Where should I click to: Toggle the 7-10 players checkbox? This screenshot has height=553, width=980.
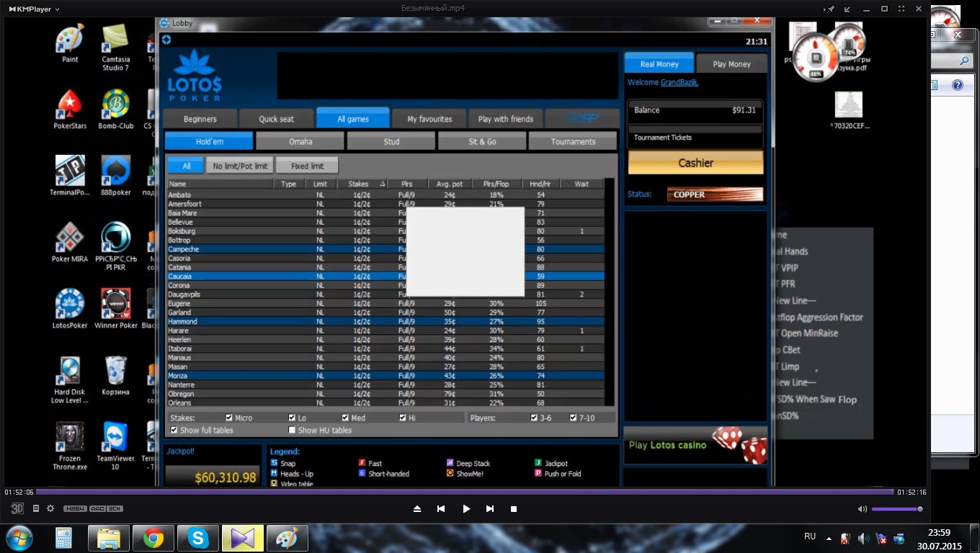(x=573, y=418)
